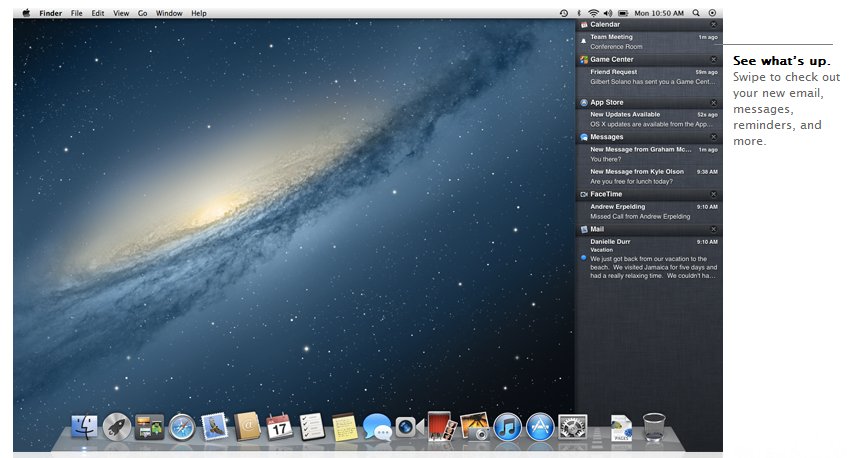Open Mission Control from the Dock

(x=149, y=427)
